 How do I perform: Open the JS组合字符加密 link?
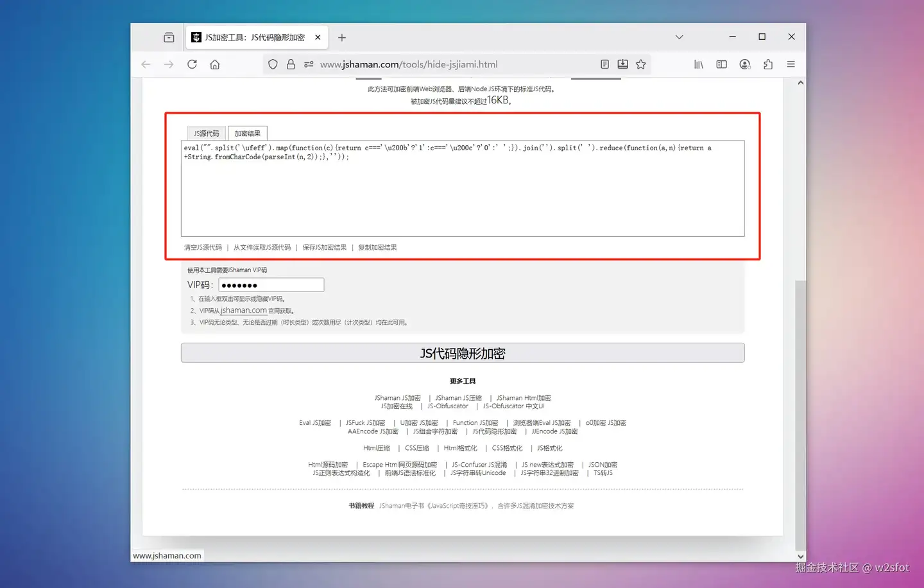pyautogui.click(x=435, y=431)
